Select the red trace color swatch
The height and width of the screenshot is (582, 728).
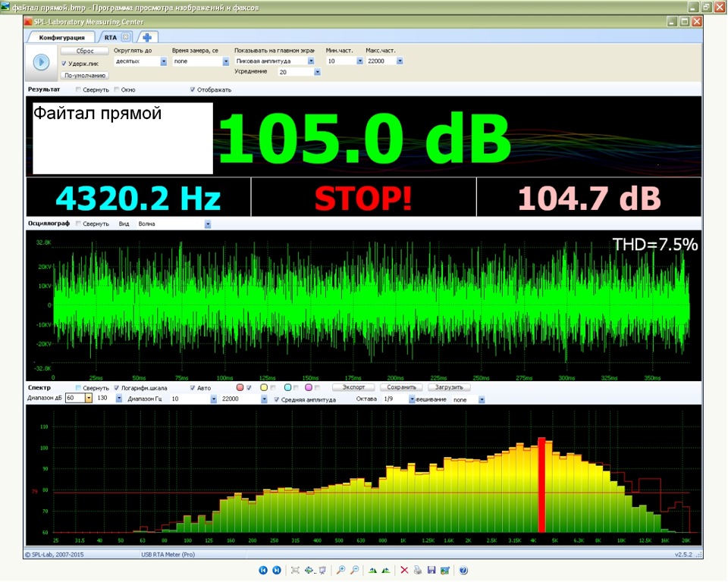(x=240, y=387)
